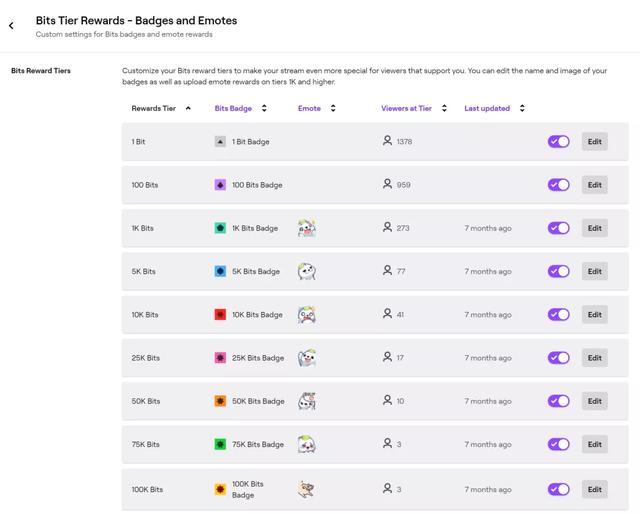Sort by Emote column header
The height and width of the screenshot is (514, 640).
click(x=316, y=108)
